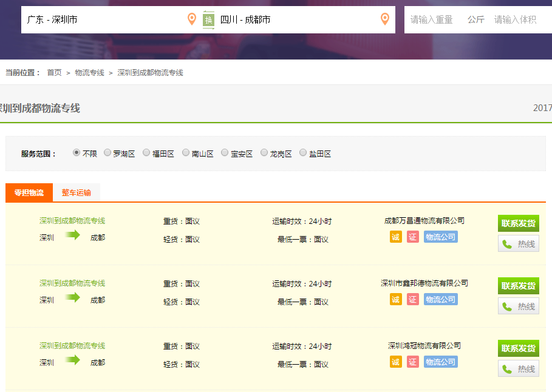The width and height of the screenshot is (552, 392).
Task: Open 物流专线 breadcrumb link
Action: point(89,72)
